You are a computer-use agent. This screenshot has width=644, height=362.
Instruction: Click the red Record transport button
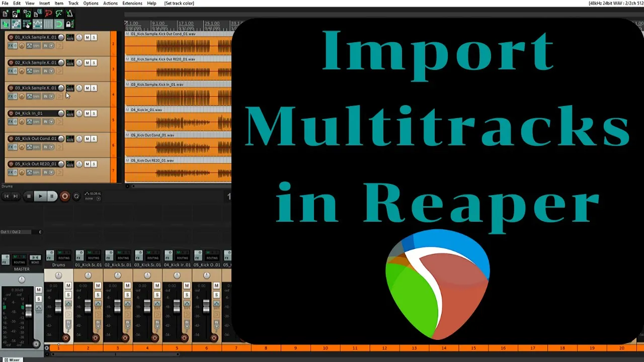(64, 197)
